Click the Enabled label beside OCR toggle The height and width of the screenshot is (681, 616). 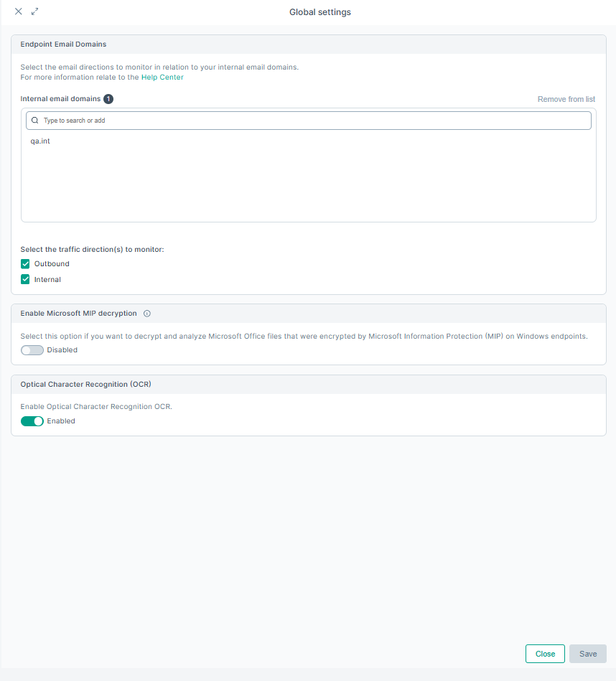61,421
